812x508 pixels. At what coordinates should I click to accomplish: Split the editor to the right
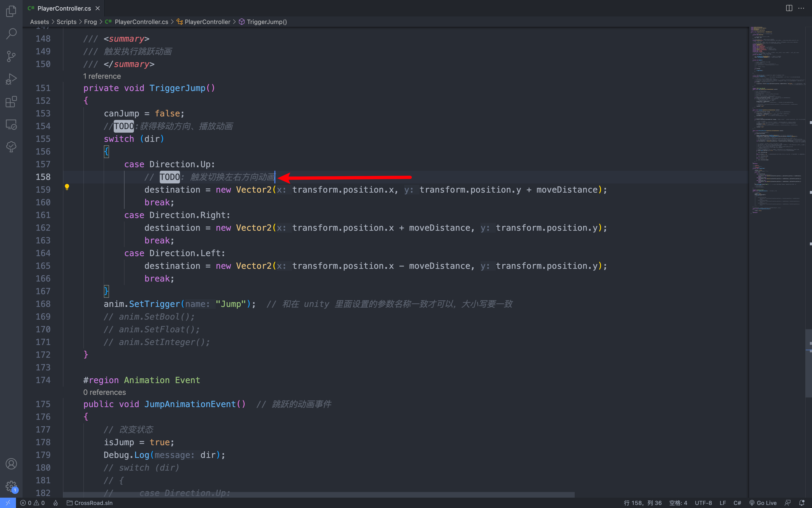[789, 8]
